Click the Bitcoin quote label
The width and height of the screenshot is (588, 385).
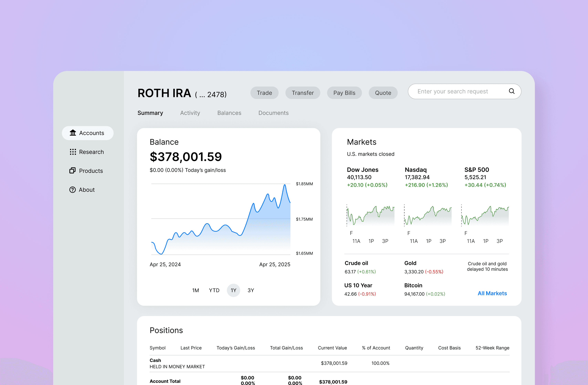coord(413,285)
